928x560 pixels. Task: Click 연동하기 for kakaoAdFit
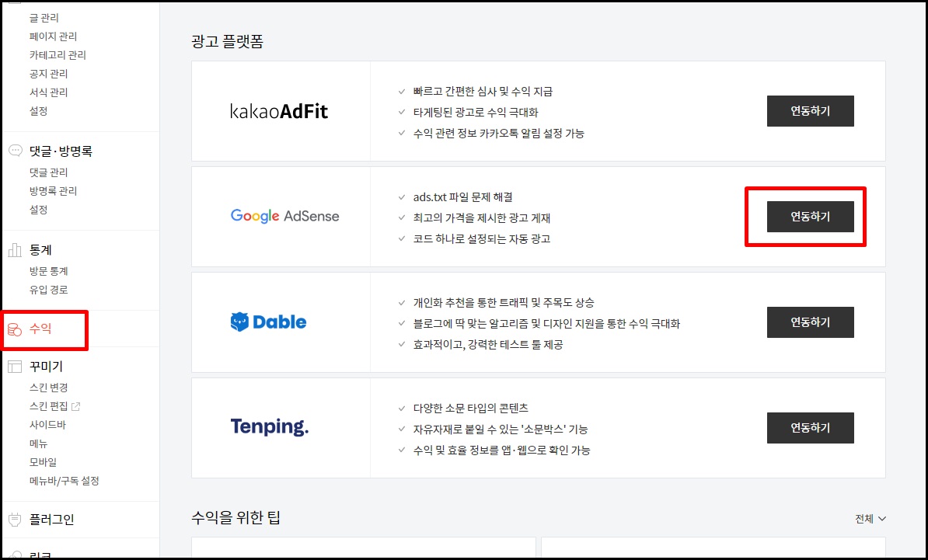811,110
